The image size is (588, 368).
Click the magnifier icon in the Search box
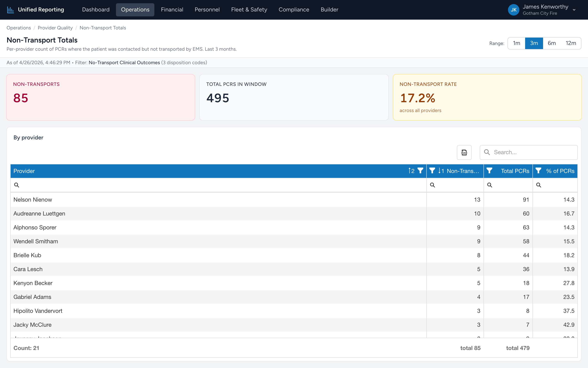point(487,152)
